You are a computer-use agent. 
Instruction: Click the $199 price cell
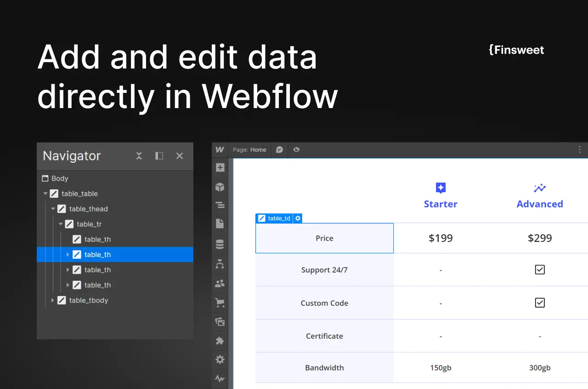click(441, 238)
